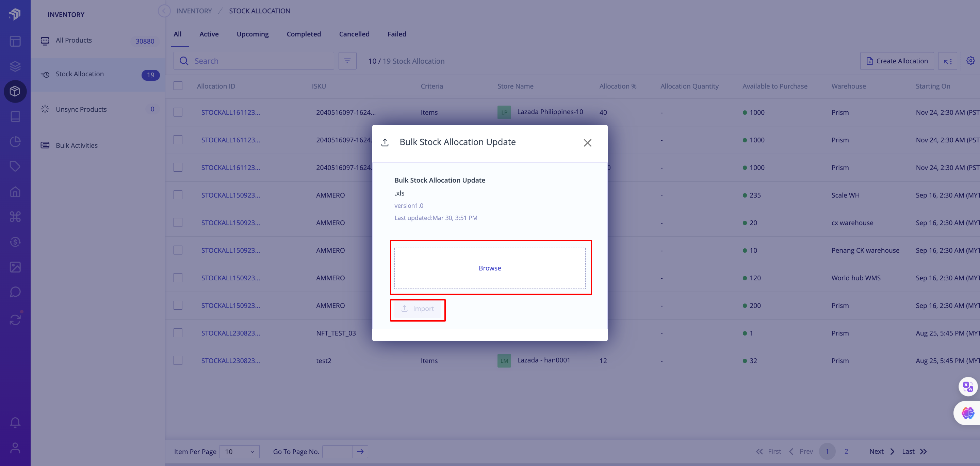
Task: Click the Create Allocation button
Action: click(x=897, y=61)
